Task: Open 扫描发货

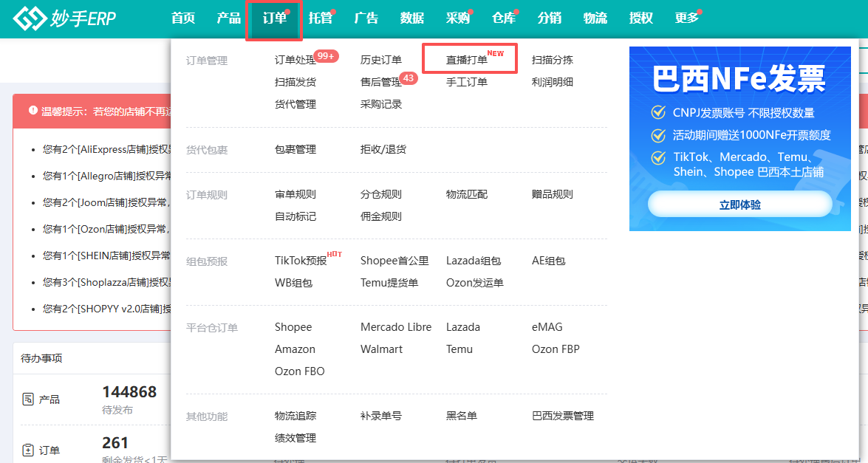Action: (295, 82)
